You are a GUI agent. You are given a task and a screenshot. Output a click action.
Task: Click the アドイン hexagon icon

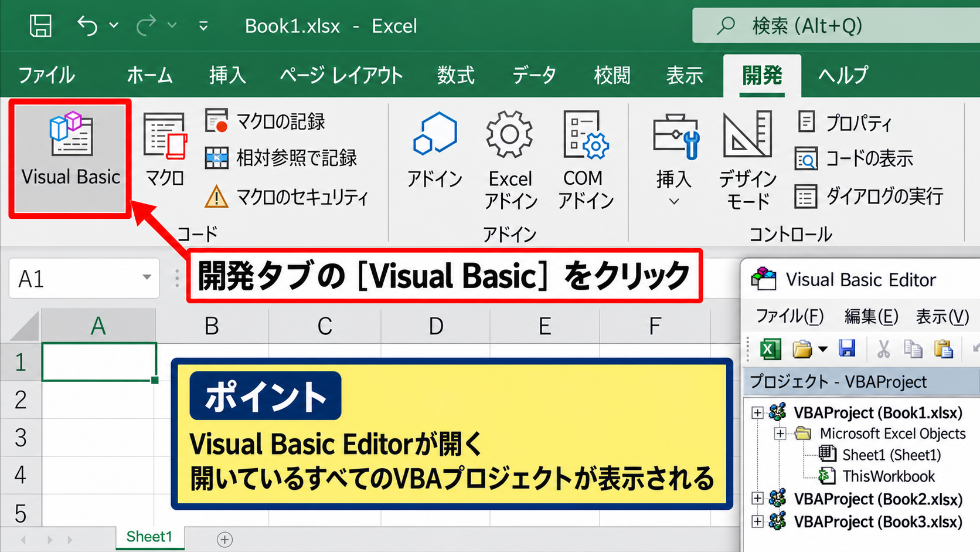(435, 134)
